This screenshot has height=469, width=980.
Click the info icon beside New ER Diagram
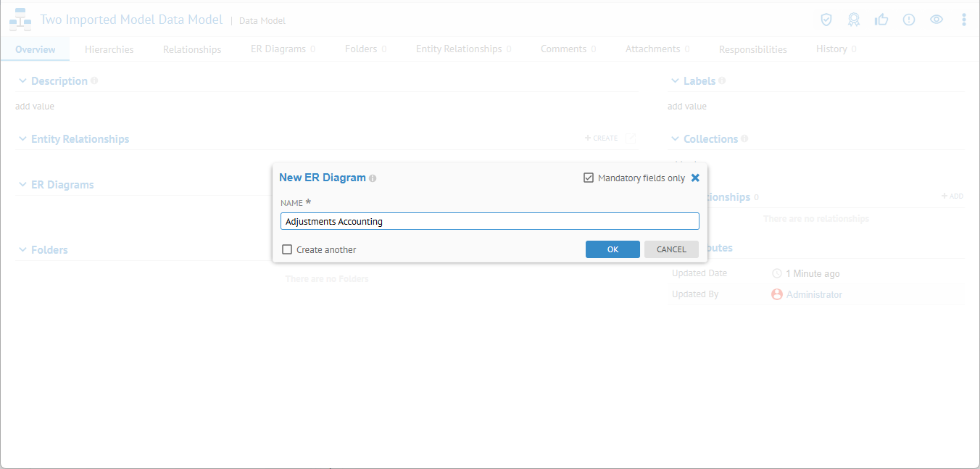click(373, 178)
